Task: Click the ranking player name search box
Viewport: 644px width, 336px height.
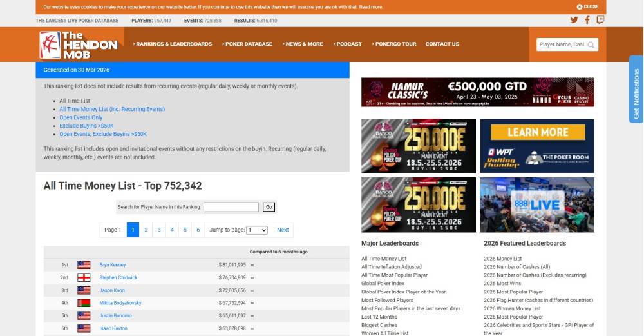Action: pyautogui.click(x=231, y=207)
